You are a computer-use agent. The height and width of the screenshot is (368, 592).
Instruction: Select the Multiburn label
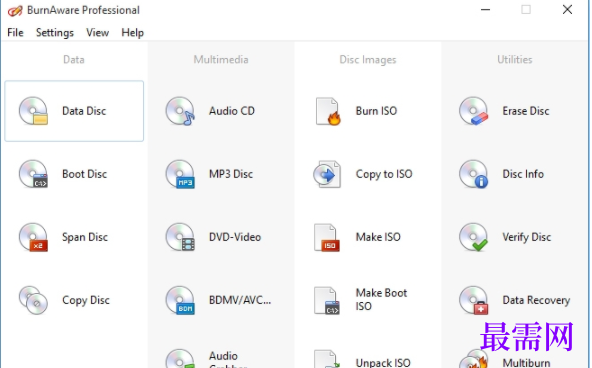[526, 363]
